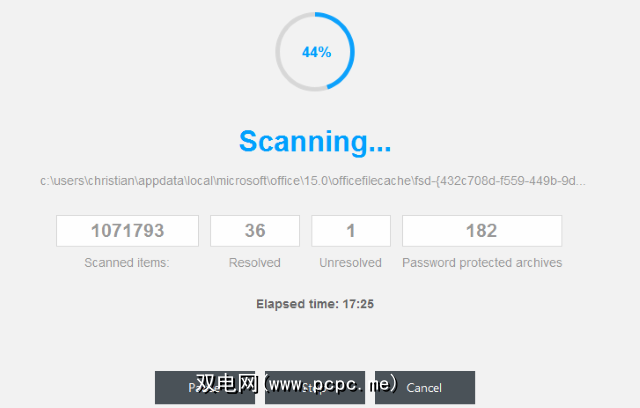Click the Stop scan button

(x=315, y=387)
